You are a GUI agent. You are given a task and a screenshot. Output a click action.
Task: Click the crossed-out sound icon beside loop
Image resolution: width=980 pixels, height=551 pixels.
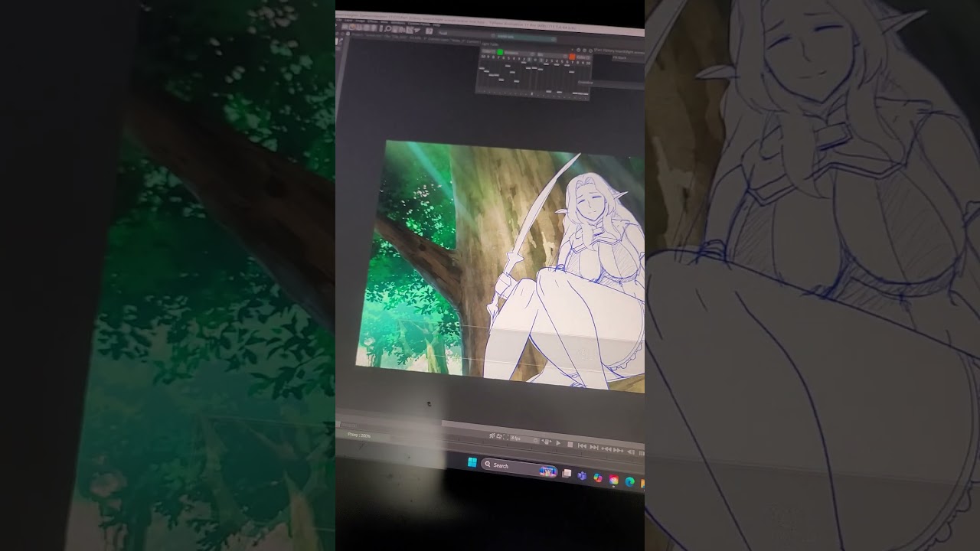pos(492,435)
